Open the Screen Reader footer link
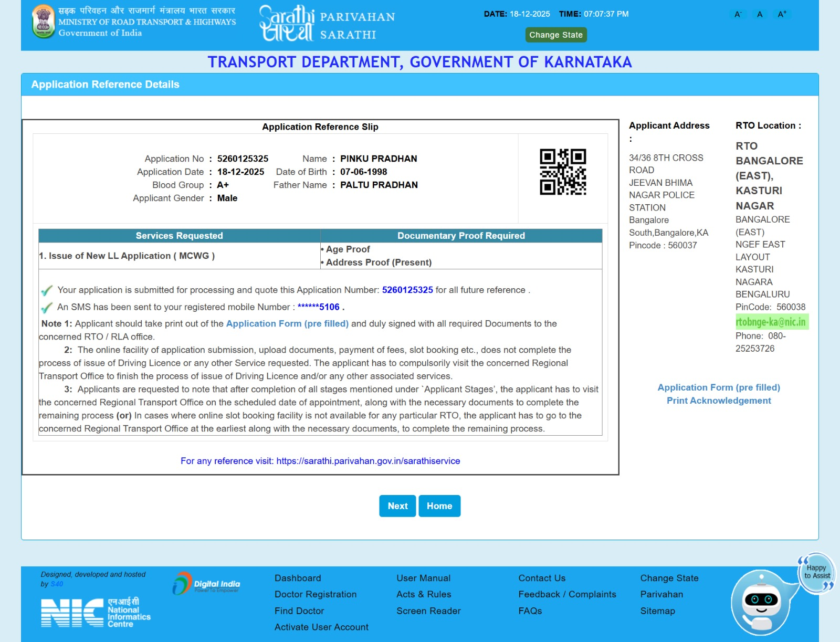The height and width of the screenshot is (642, 840). coord(428,611)
